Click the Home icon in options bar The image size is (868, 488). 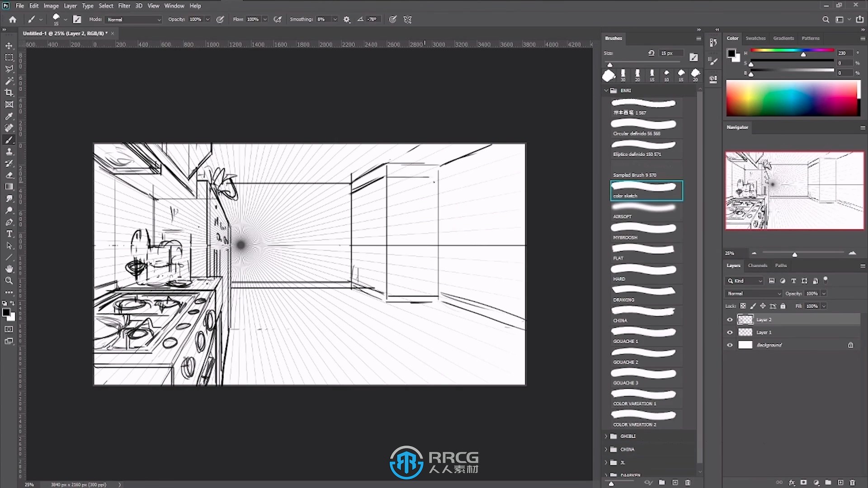[13, 19]
